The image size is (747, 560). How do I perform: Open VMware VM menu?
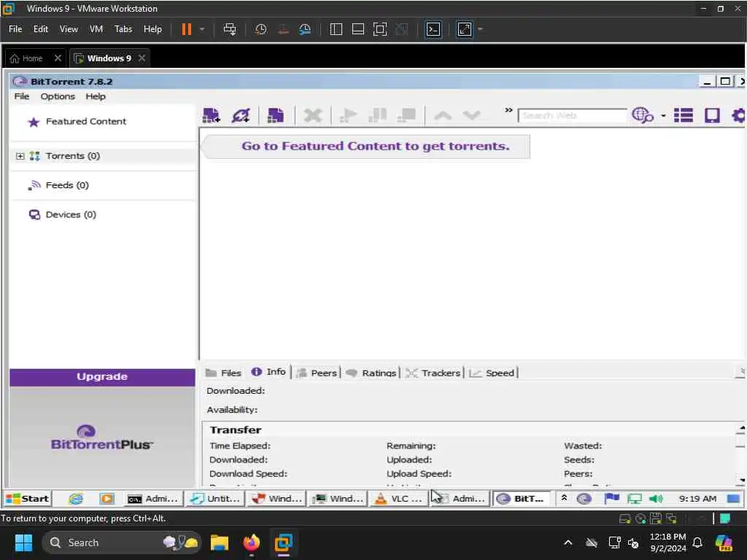tap(96, 29)
